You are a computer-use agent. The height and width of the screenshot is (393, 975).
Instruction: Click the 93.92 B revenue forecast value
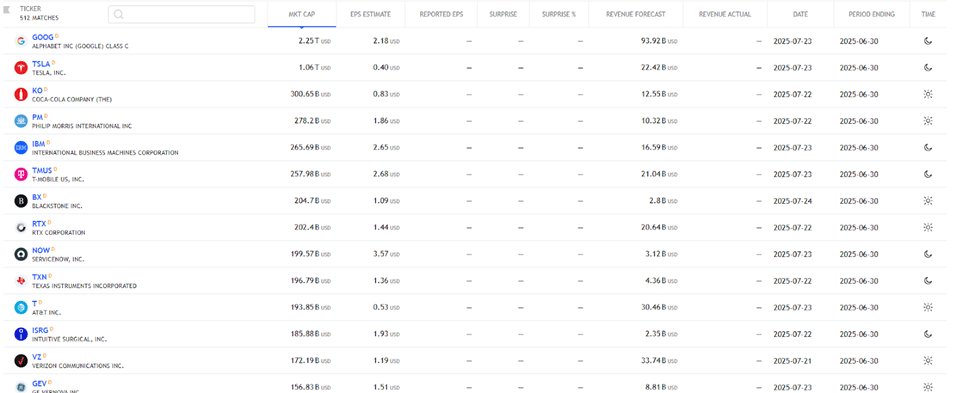point(658,41)
